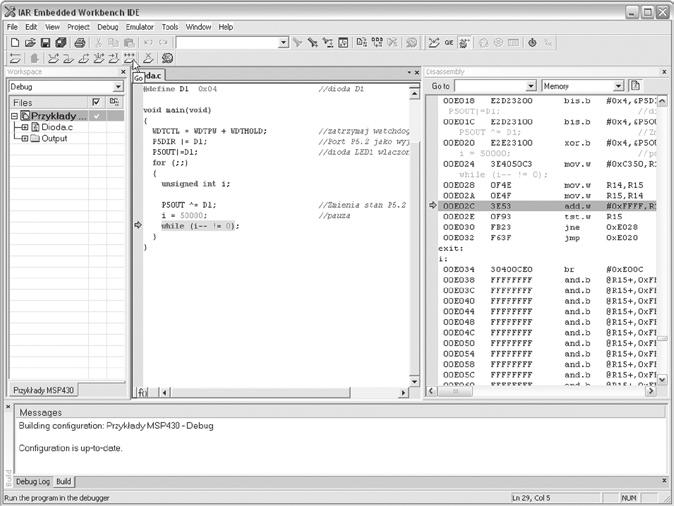Select Dioda.c file in workspace tree
The image size is (674, 506).
[x=57, y=127]
